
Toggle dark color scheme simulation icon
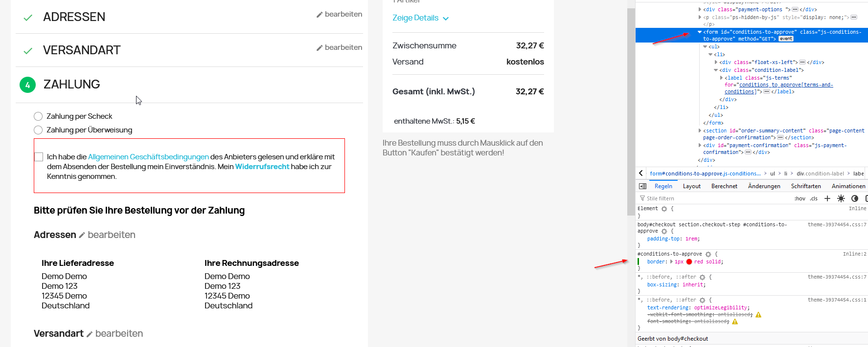[x=855, y=198]
